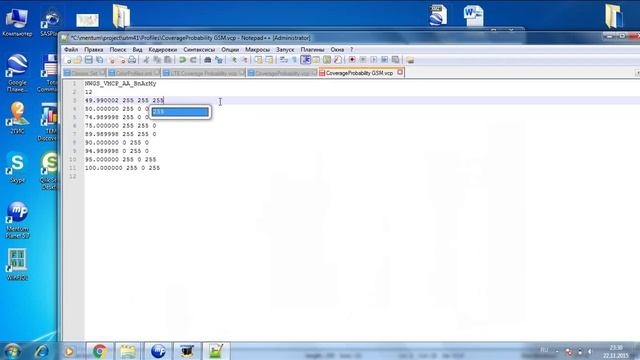Click the Stop Recording macro icon
640x360 pixels.
(x=362, y=60)
